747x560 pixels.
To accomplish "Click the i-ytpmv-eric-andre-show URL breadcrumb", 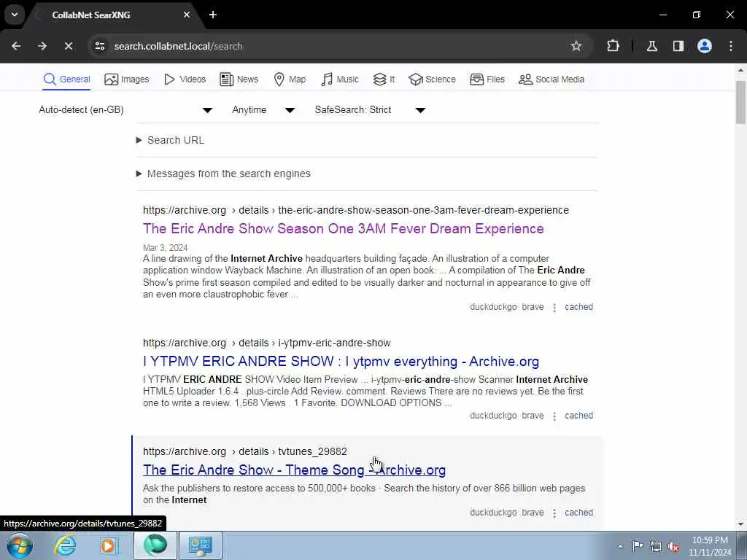I will coord(334,343).
